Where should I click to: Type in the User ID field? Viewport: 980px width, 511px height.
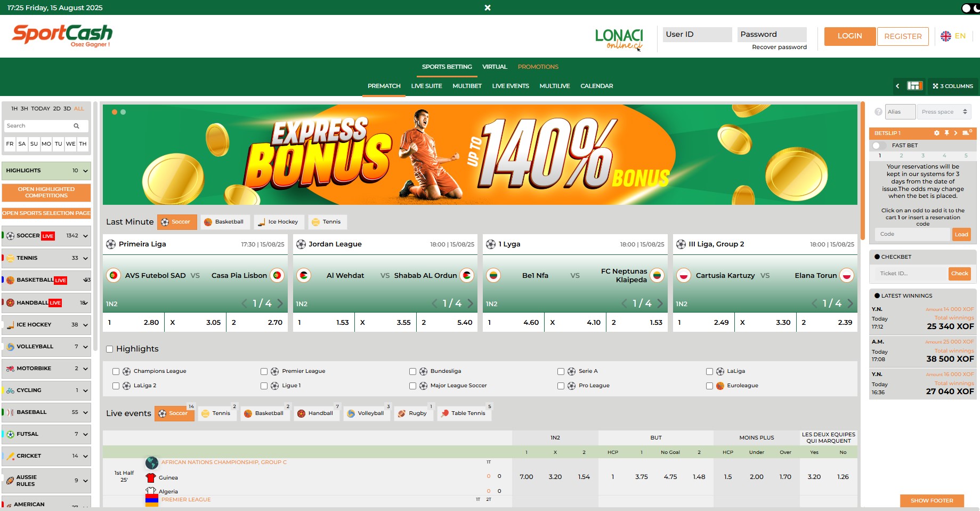[696, 34]
